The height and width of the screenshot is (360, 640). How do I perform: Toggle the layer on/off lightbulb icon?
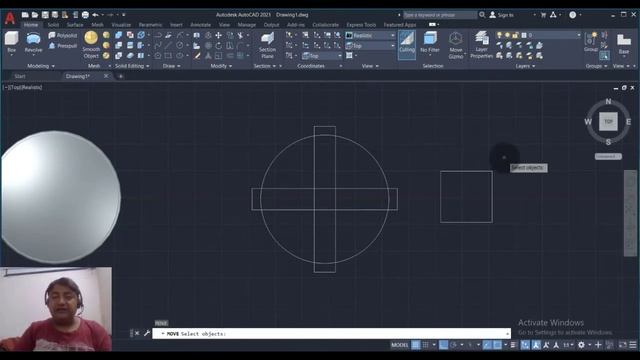(499, 36)
